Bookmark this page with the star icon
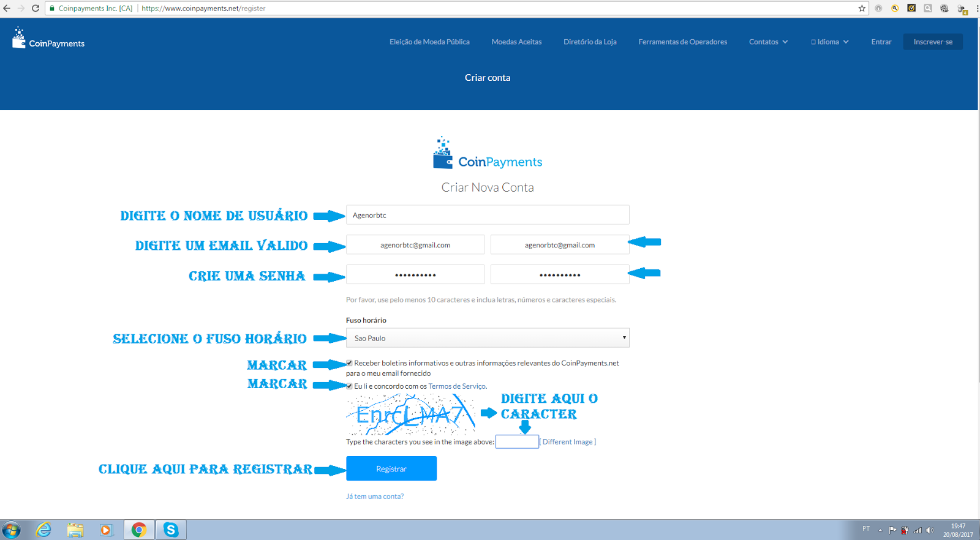 (x=862, y=9)
